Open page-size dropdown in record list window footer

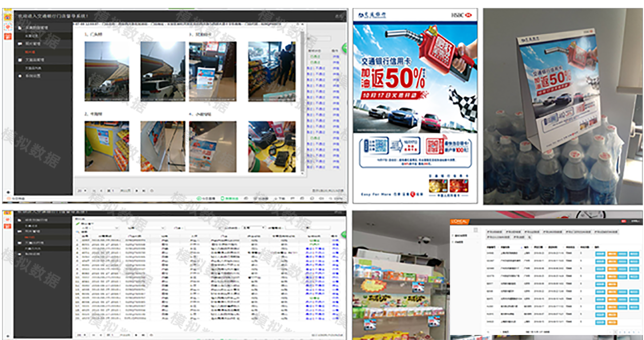point(82,335)
